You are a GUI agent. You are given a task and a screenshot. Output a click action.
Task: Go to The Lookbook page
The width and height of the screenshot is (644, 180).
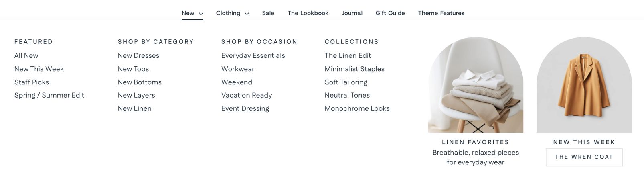click(308, 13)
